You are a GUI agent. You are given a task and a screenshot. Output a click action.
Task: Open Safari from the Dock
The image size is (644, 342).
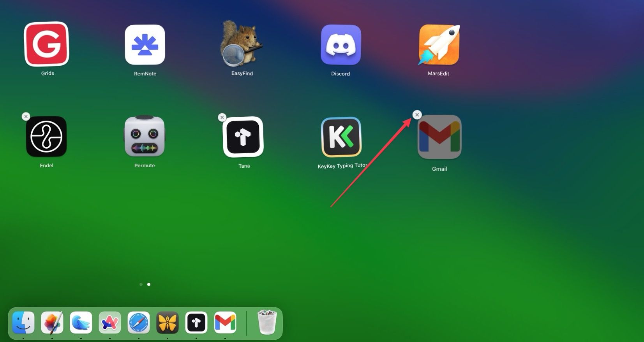tap(139, 323)
